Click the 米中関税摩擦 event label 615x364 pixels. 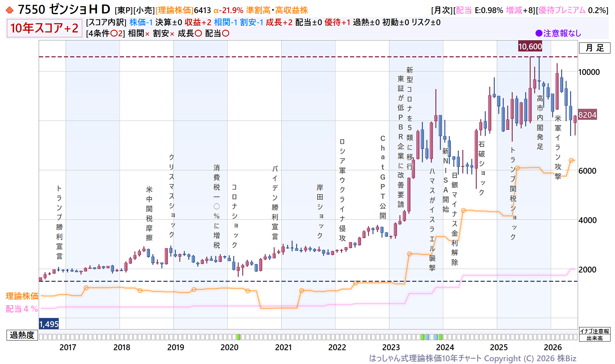click(x=149, y=213)
